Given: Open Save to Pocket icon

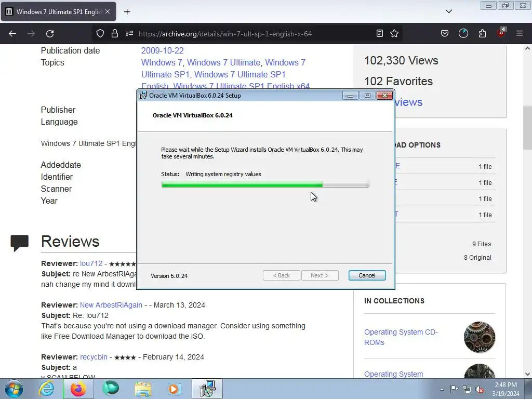Looking at the screenshot, I should coord(445,33).
